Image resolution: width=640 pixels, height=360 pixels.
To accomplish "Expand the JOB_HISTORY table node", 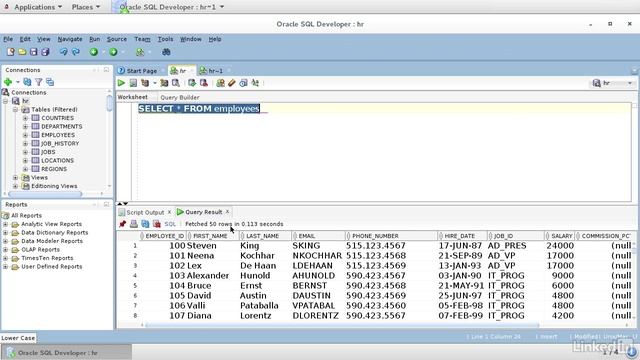I will tap(25, 144).
